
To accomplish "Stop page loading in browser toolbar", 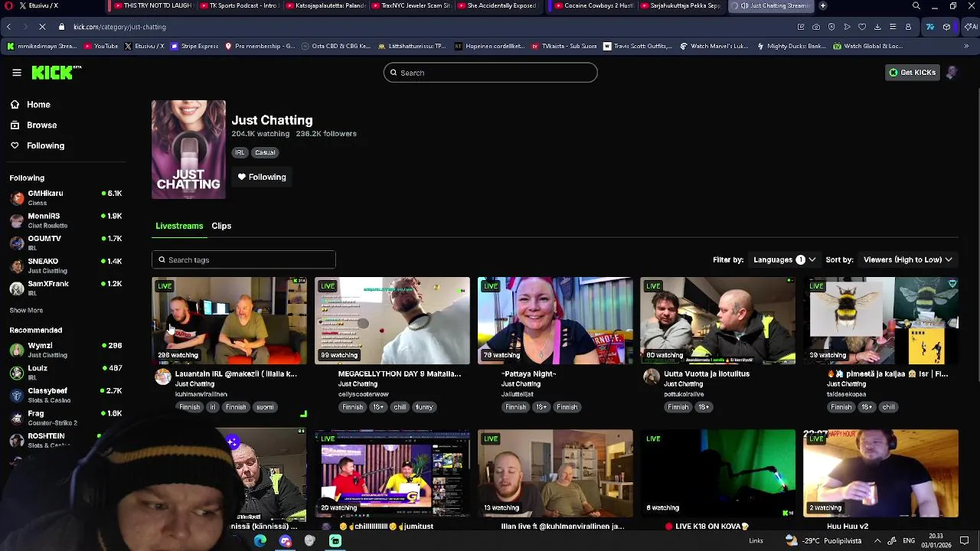I will tap(42, 27).
